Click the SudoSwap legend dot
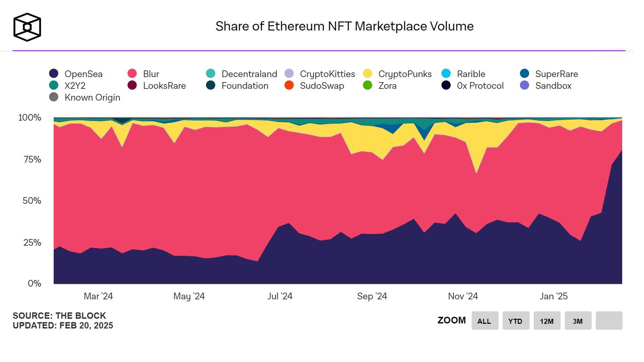Viewport: 644px width, 362px height. pyautogui.click(x=289, y=85)
